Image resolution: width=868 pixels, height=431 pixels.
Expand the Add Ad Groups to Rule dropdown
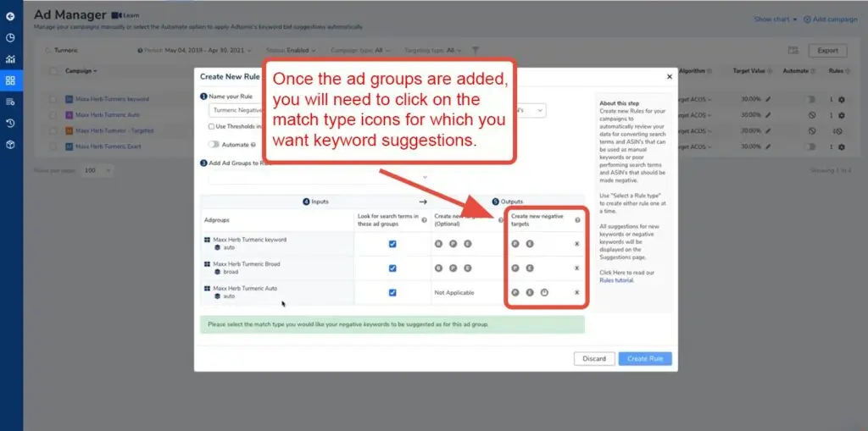coord(425,177)
